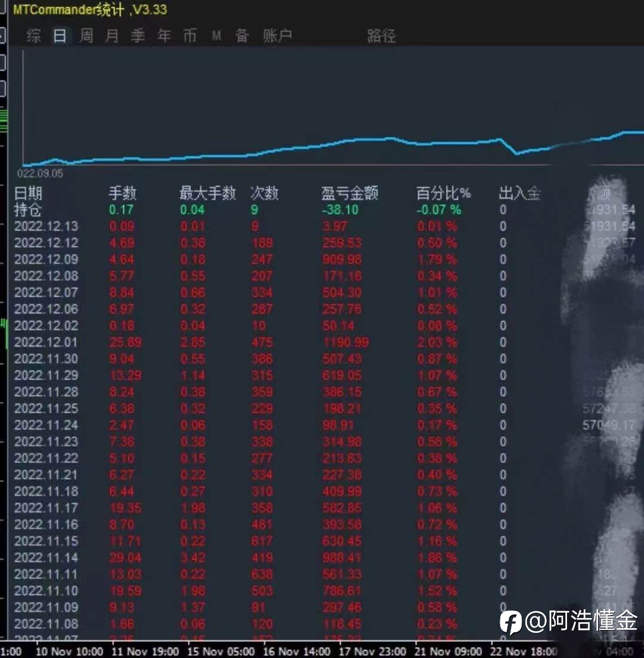Select date row 2022.11.17
Image resolution: width=644 pixels, height=658 pixels.
[46, 508]
